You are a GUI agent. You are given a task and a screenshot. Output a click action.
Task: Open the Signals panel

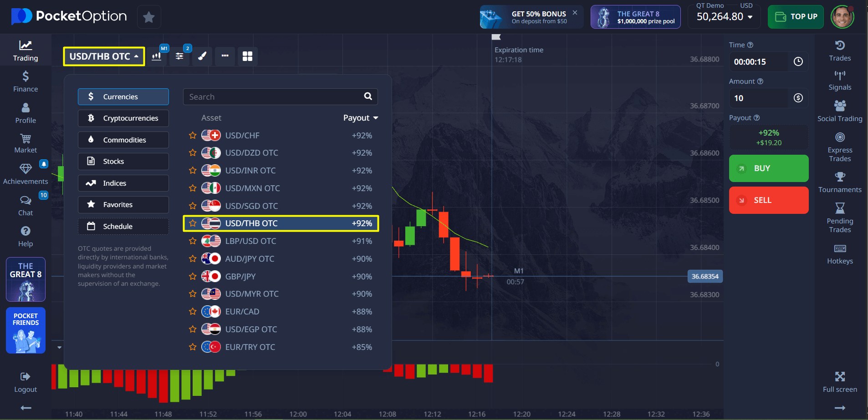(839, 81)
